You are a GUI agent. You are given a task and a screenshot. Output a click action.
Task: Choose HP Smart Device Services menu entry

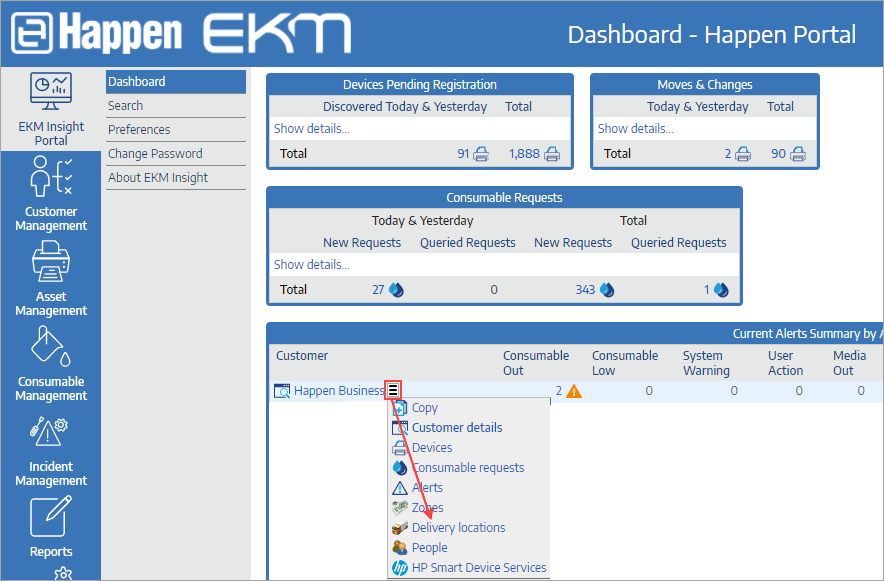point(479,568)
